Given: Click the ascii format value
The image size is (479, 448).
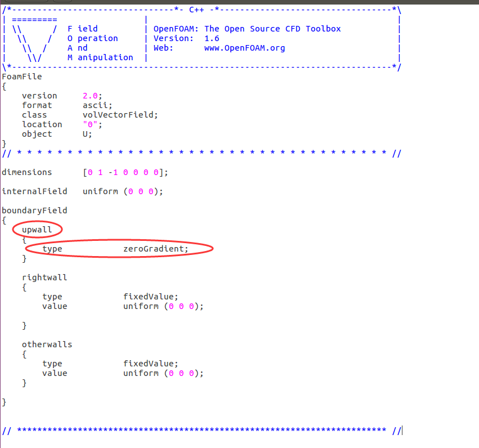Looking at the screenshot, I should click(97, 105).
